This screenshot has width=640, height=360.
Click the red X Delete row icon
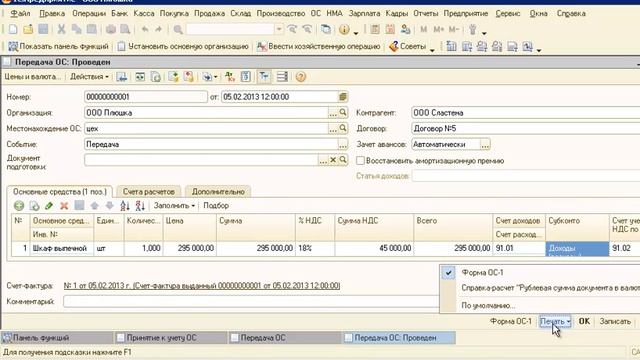(64, 206)
